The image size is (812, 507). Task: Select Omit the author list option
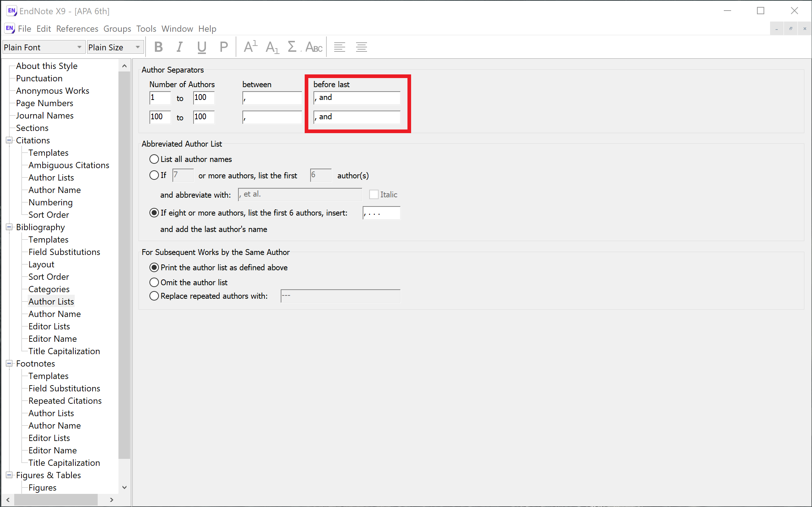tap(154, 282)
